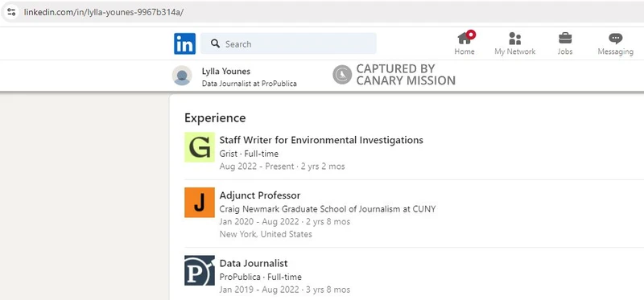Select 'Data Journalist at ProPublica' headline
The height and width of the screenshot is (300, 644).
[x=250, y=84]
